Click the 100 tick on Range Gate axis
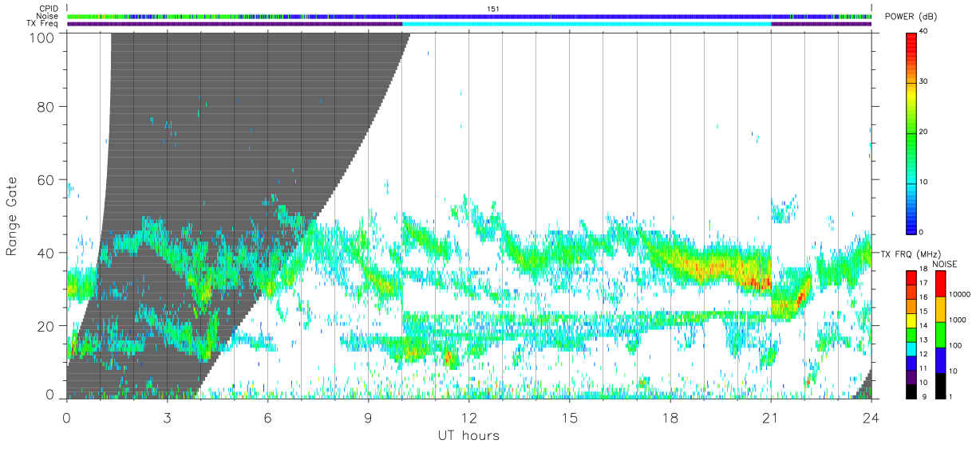The height and width of the screenshot is (452, 980). 41,37
